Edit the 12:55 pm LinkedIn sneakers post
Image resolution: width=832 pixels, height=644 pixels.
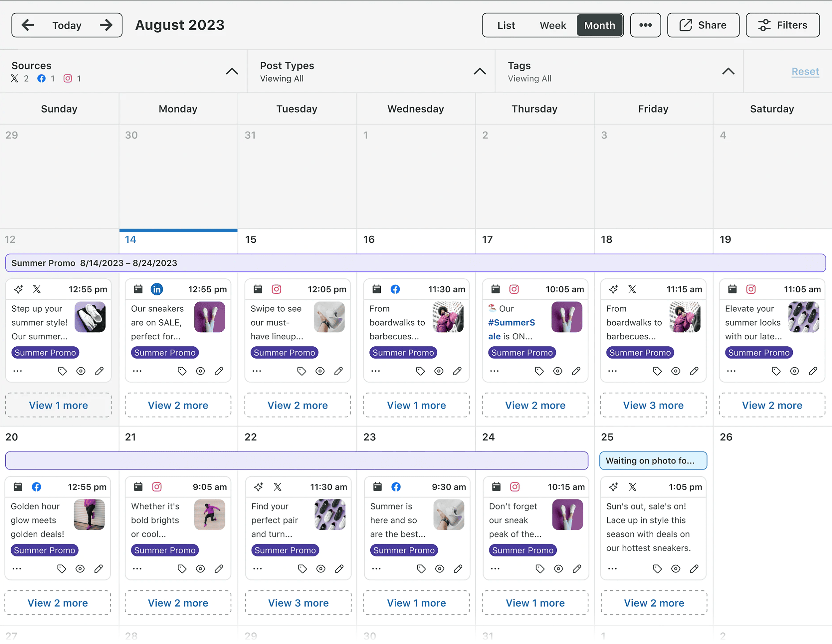(x=219, y=371)
